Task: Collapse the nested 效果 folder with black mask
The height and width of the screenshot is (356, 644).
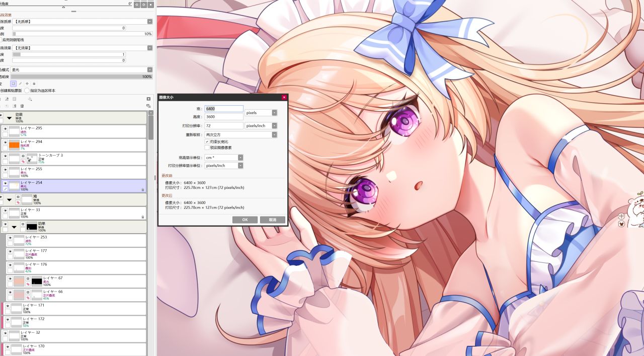Action: coord(14,227)
